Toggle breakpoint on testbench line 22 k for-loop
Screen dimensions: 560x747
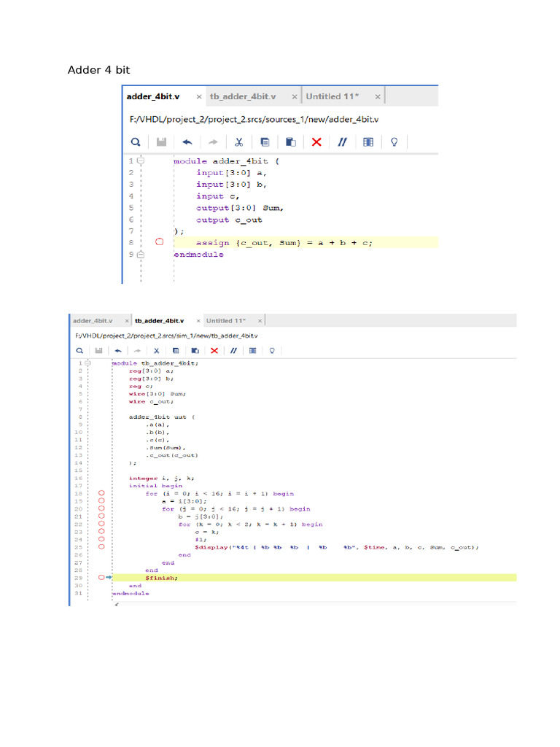coord(101,524)
